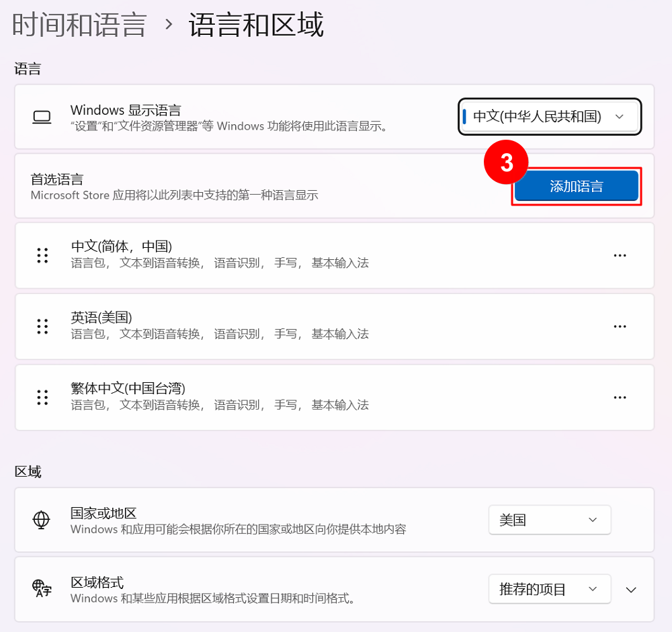Screen dimensions: 672x632
Task: Click drag handle for 英语(美国)
Action: tap(43, 326)
